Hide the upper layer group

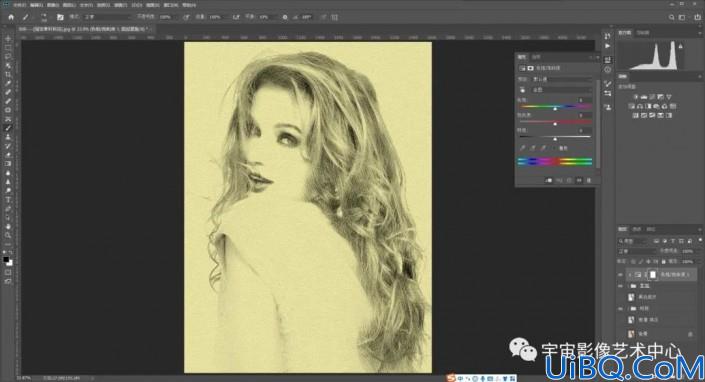tap(620, 286)
